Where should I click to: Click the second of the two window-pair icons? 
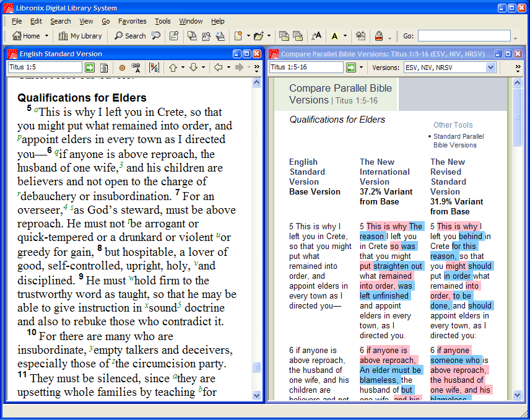[298, 36]
